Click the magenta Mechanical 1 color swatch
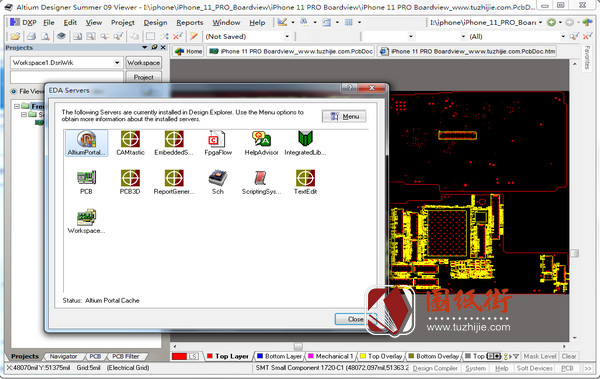Viewport: 600px width, 379px height. tap(311, 356)
